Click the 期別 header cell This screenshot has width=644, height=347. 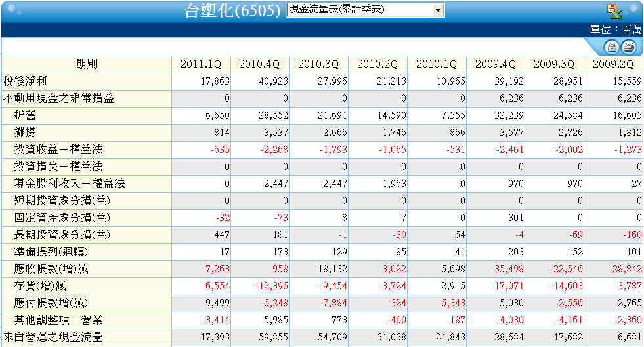[x=87, y=64]
